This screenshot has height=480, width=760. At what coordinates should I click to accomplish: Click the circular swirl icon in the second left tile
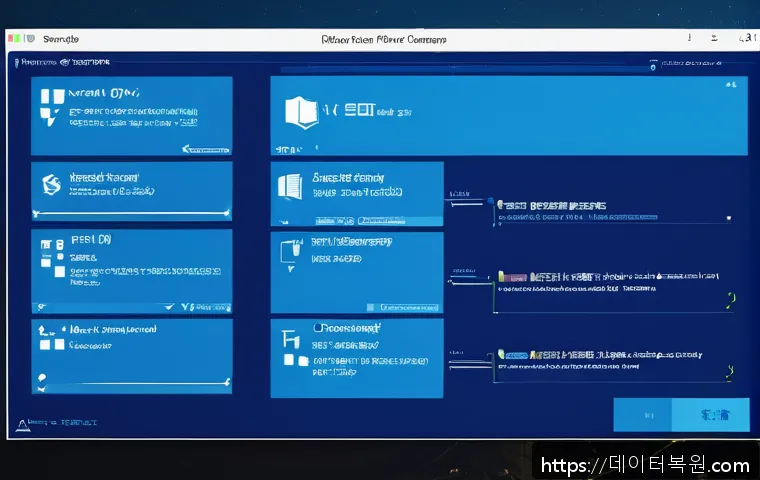[x=51, y=184]
